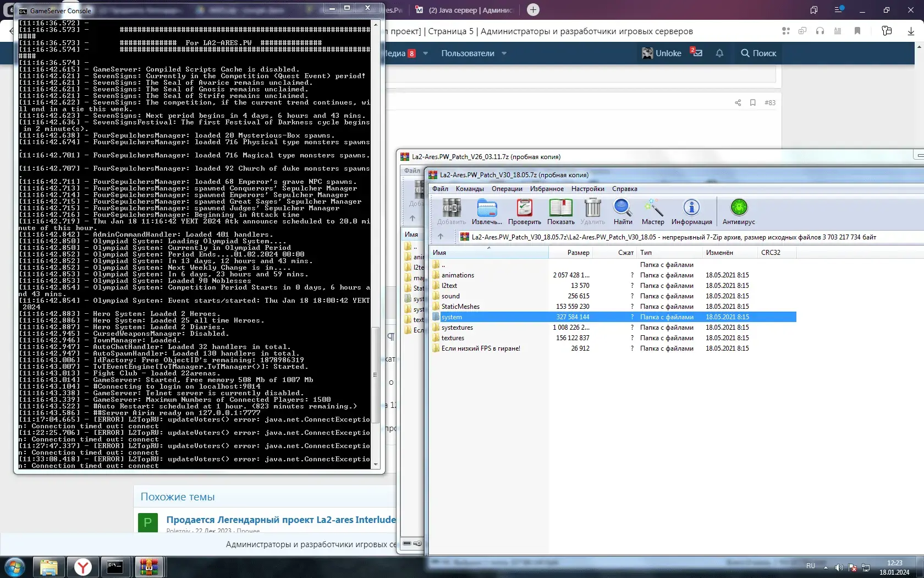Open forum notifications bell
Viewport: 924px width, 578px height.
click(719, 53)
